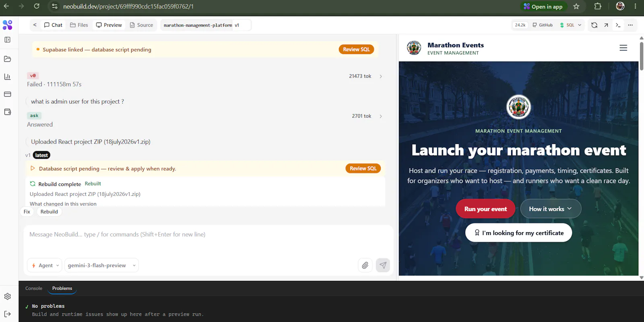Reload the browser page
The image size is (644, 322).
pos(37,6)
